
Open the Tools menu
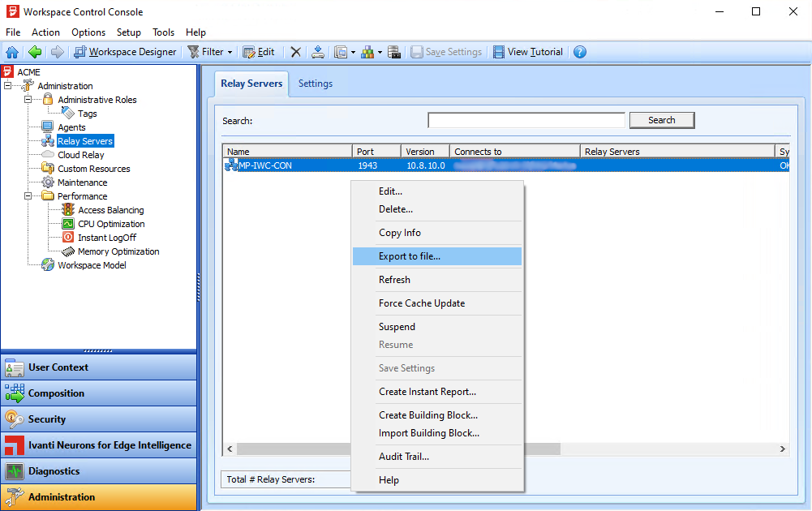(x=163, y=32)
